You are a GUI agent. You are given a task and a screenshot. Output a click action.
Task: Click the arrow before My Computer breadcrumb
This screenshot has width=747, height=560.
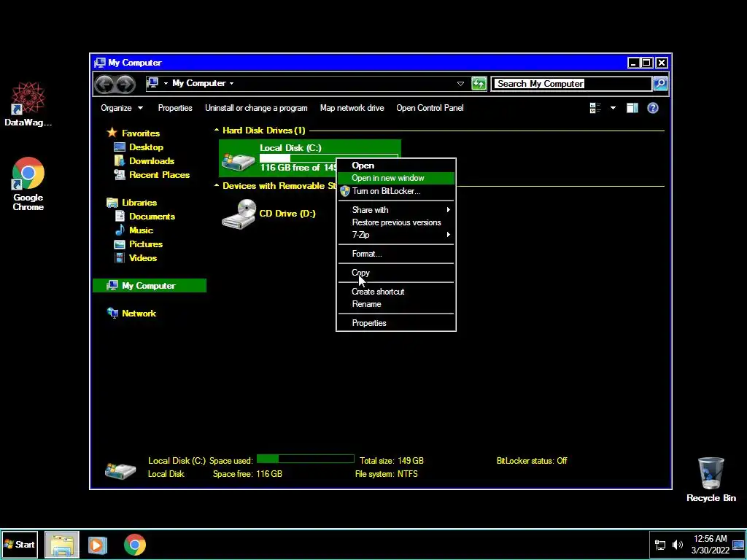(166, 83)
